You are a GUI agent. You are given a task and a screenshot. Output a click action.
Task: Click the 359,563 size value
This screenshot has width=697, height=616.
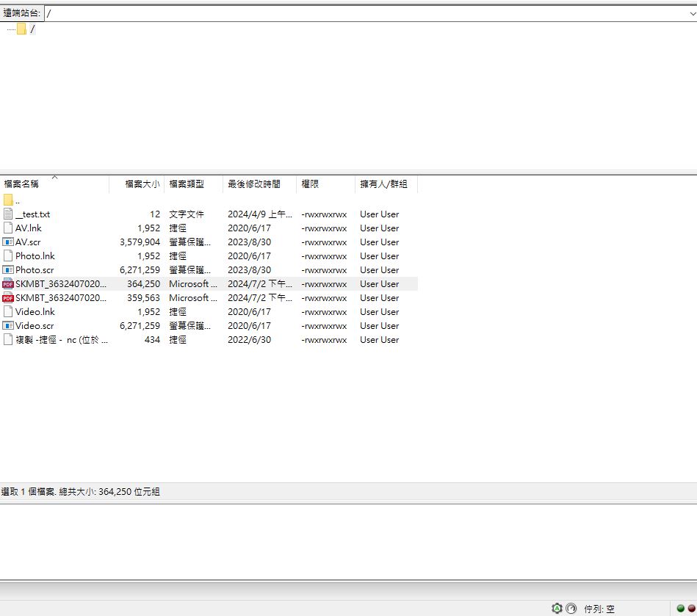pyautogui.click(x=143, y=298)
